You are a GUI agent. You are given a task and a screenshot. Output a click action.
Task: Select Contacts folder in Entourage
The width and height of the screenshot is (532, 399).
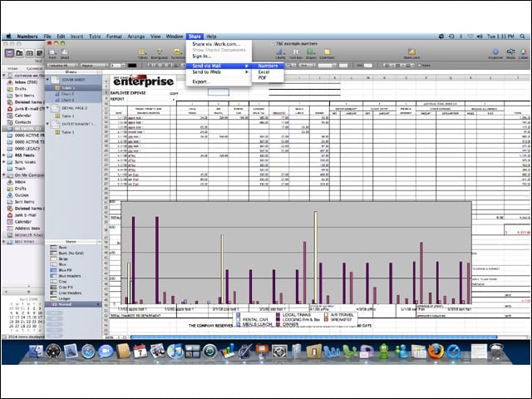tap(22, 122)
